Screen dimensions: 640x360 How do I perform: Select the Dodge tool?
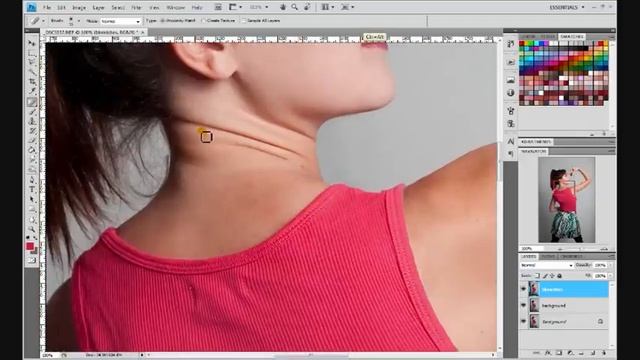point(31,169)
